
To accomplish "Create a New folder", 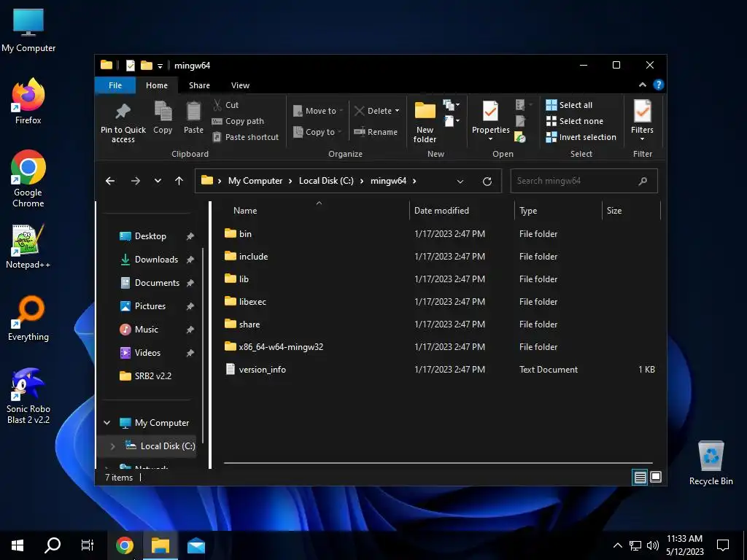I will point(425,122).
